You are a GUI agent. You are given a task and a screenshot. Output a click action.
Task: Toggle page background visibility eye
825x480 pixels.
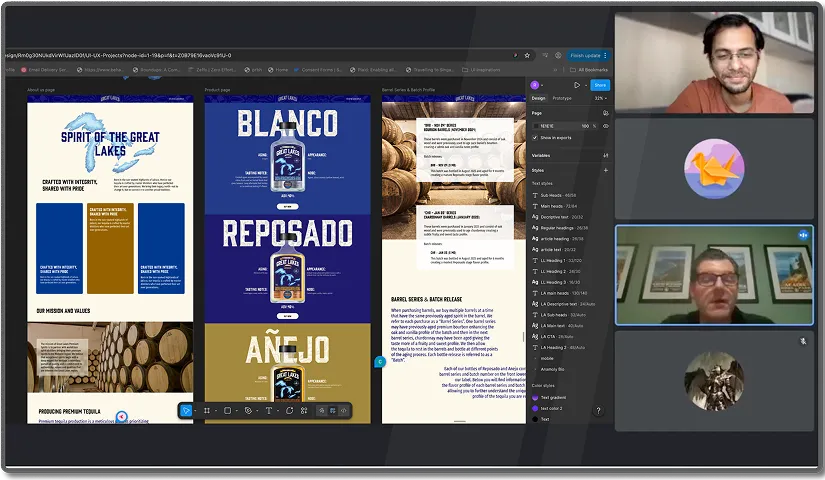606,126
